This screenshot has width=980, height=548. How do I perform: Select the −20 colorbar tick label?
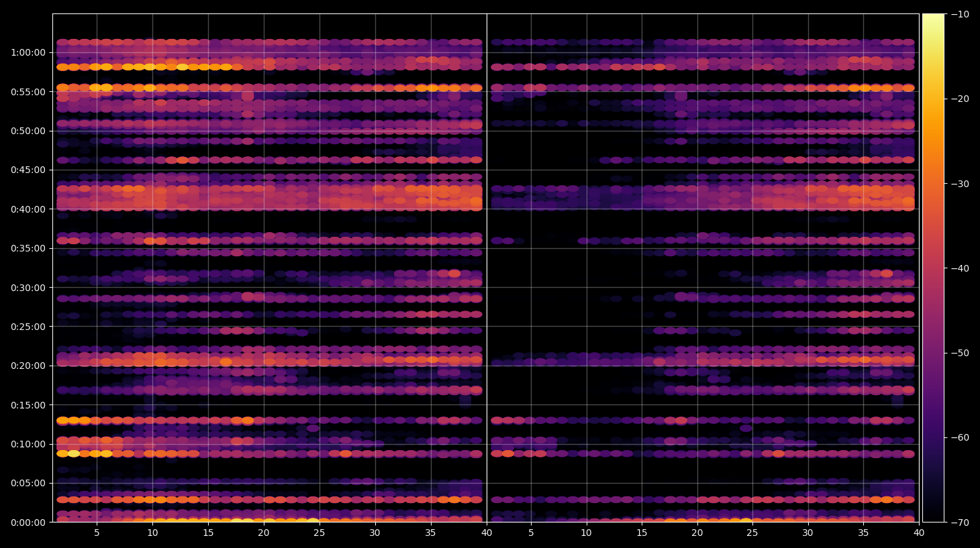[961, 99]
